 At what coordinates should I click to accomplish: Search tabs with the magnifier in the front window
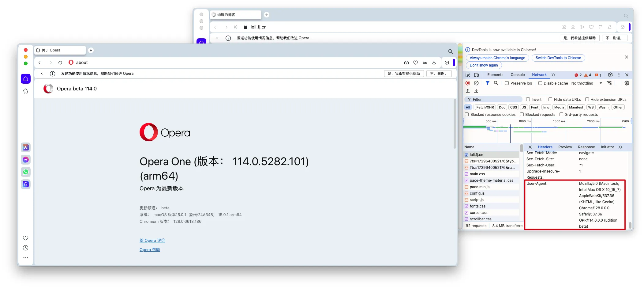tap(450, 51)
